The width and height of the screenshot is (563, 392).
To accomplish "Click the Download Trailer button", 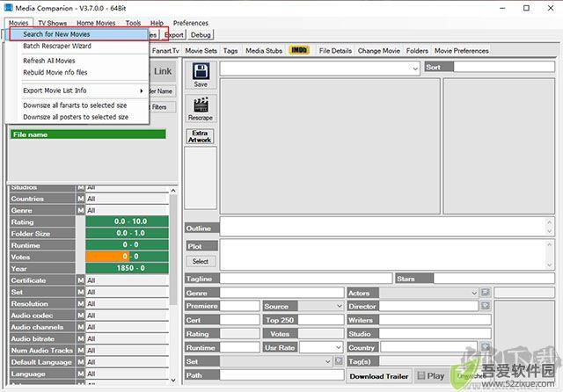I will point(379,376).
